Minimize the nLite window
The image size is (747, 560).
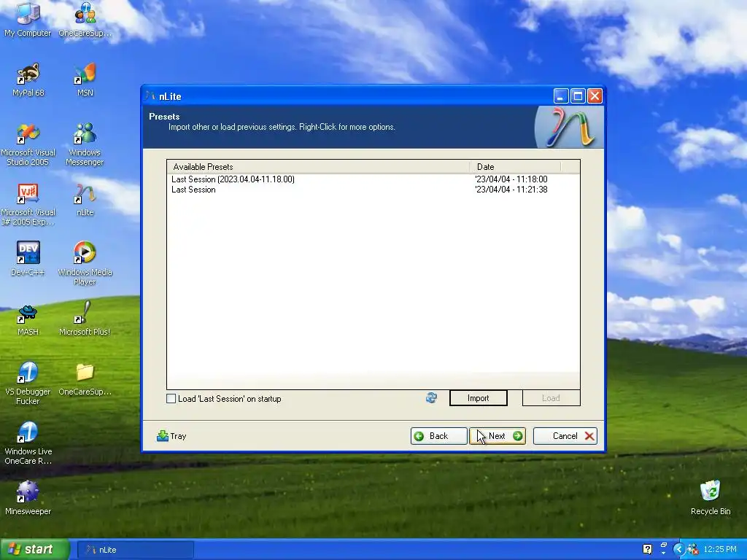[x=561, y=96]
